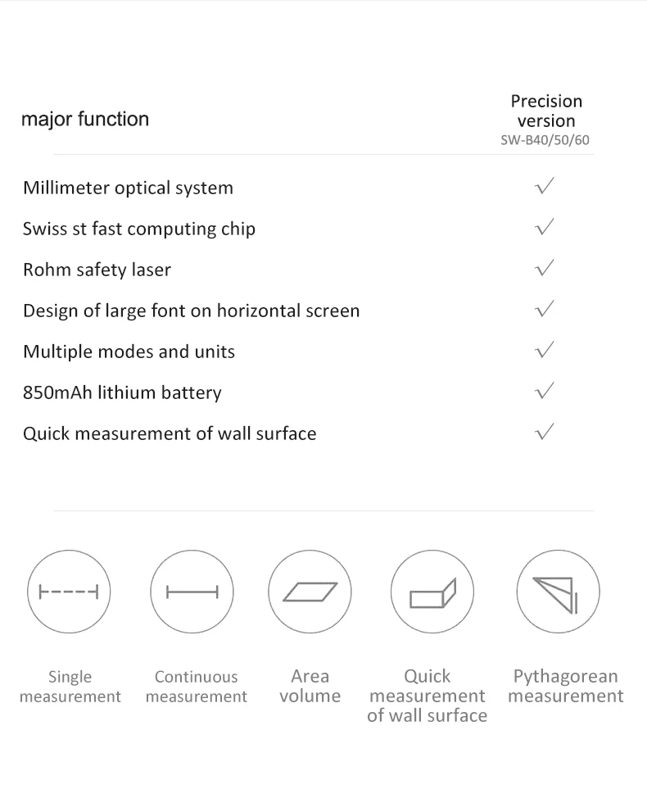Click checkmark for Quick measurement of wall surface
The image size is (647, 812).
tap(545, 431)
